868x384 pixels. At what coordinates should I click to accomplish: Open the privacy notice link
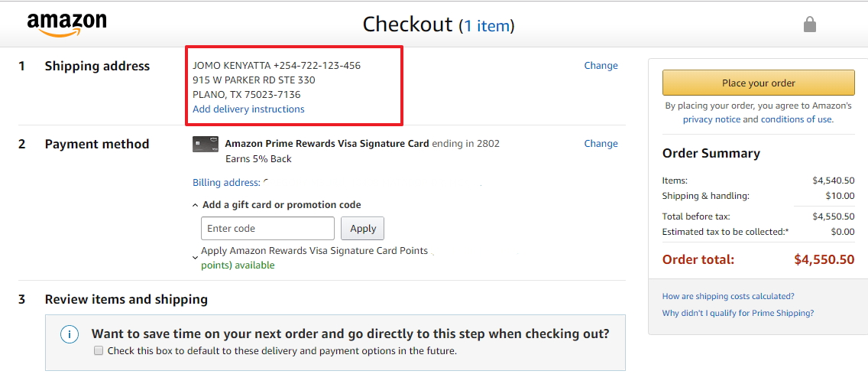point(711,119)
